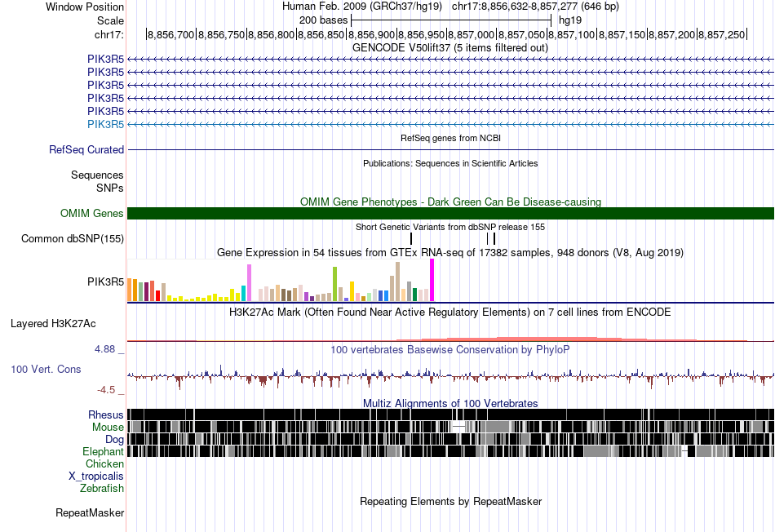Click the Publications Sequences in Scientific Articles title
Viewport: 775px width, 532px height.
450,164
